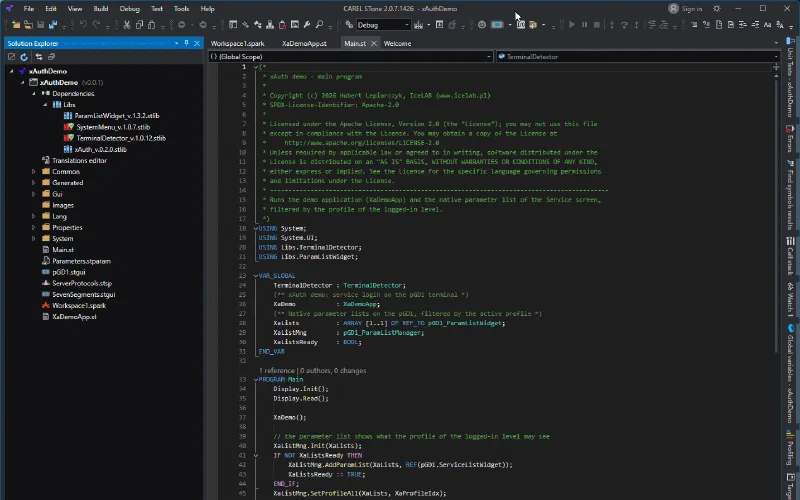
Task: Pin the Solution Explorer panel
Action: pyautogui.click(x=186, y=43)
